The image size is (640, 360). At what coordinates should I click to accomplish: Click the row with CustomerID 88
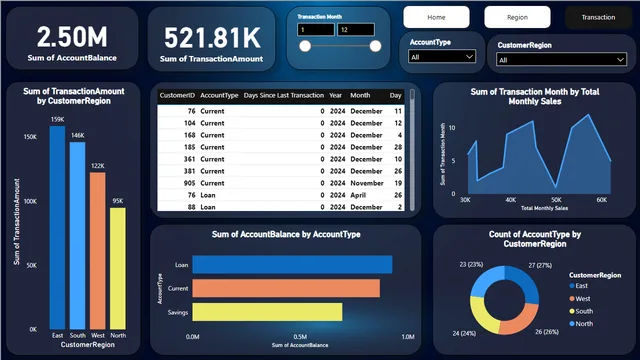281,207
